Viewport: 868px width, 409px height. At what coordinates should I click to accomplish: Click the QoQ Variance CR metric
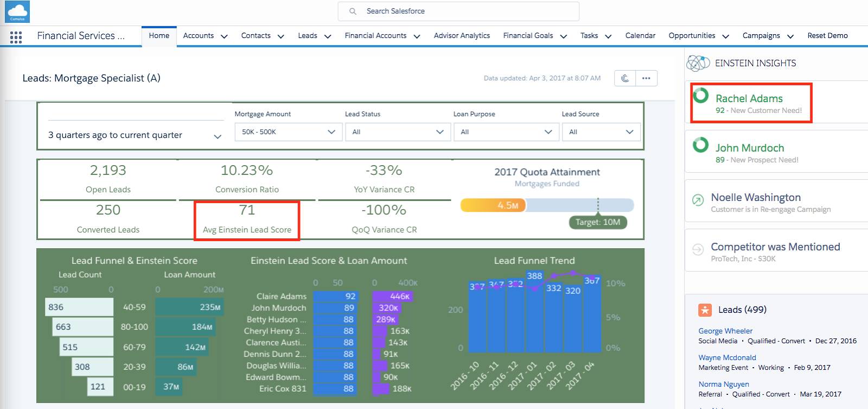click(384, 219)
